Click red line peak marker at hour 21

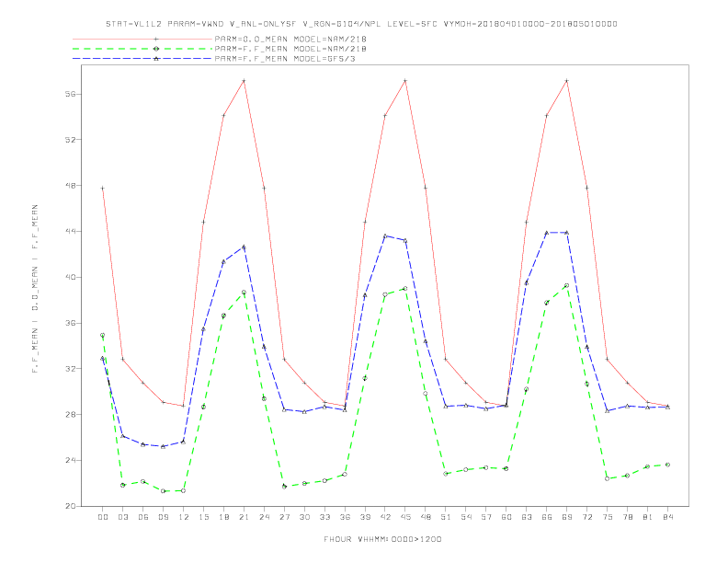(x=244, y=81)
